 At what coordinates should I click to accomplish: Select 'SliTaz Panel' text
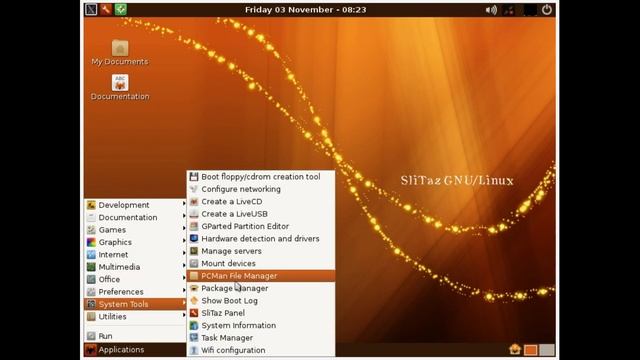coord(223,313)
